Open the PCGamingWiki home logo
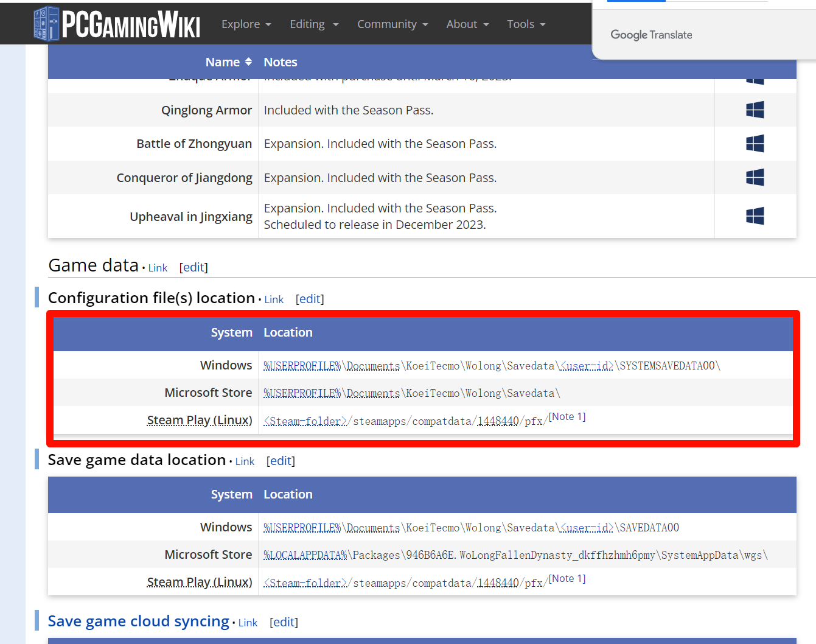The height and width of the screenshot is (644, 816). click(117, 24)
